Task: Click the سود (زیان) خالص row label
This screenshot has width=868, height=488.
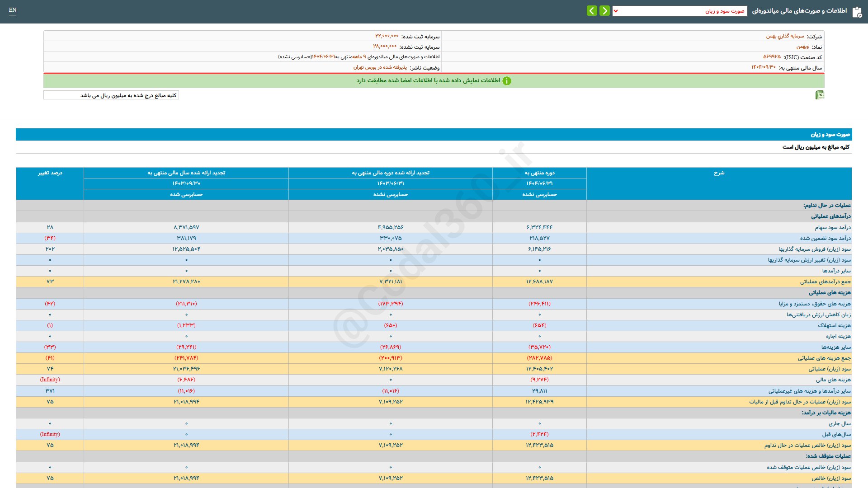Action: click(831, 478)
